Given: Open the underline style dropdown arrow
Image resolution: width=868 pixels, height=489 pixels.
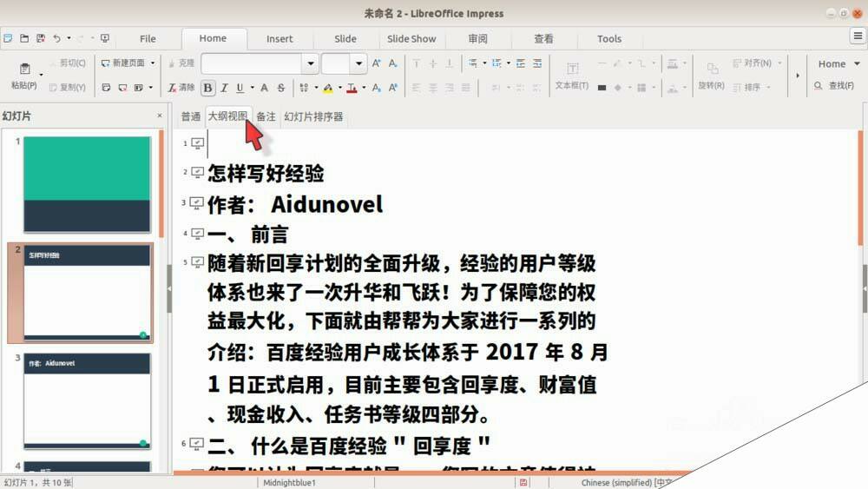Looking at the screenshot, I should (x=253, y=88).
